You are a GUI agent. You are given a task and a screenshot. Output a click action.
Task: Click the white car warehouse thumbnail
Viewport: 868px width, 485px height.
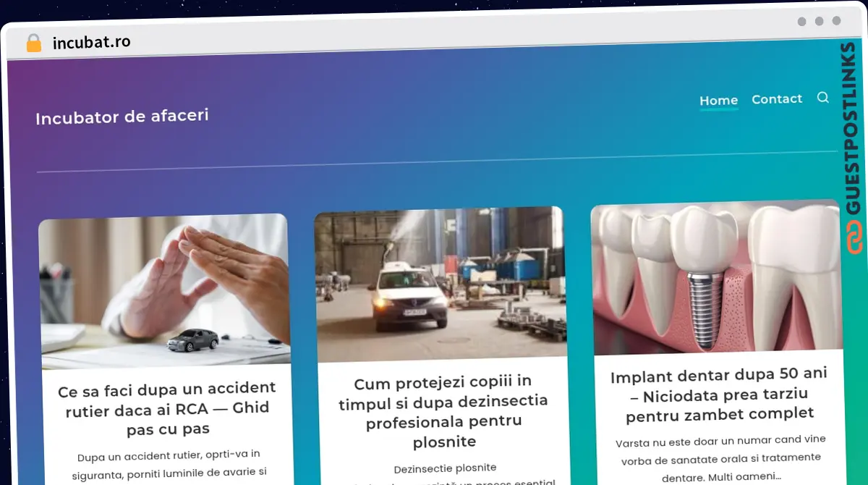pos(441,284)
